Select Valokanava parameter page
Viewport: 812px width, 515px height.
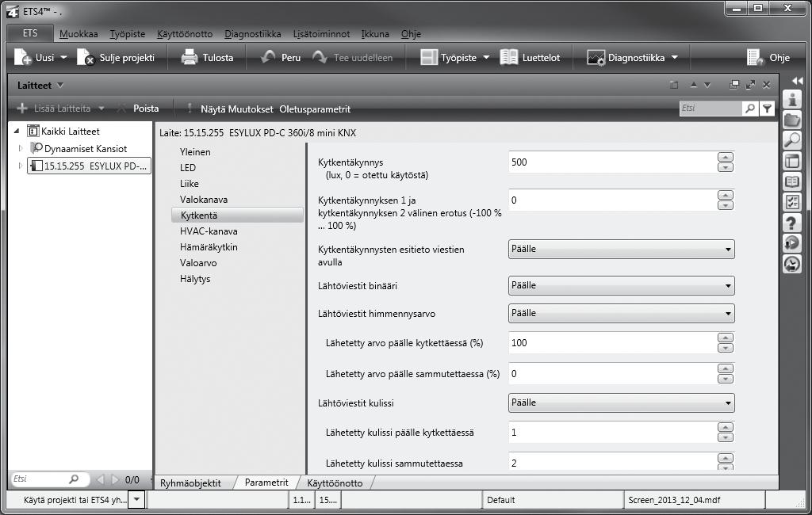pyautogui.click(x=204, y=200)
